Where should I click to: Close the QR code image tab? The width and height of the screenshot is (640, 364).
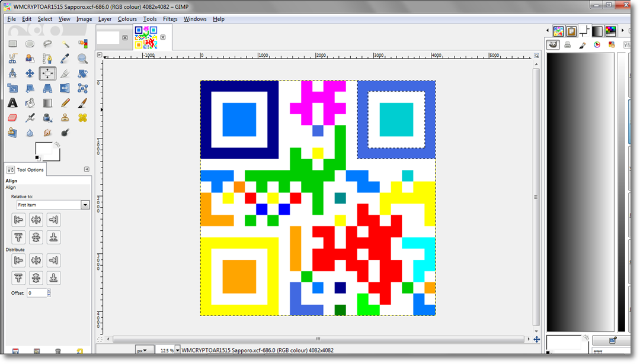(163, 37)
